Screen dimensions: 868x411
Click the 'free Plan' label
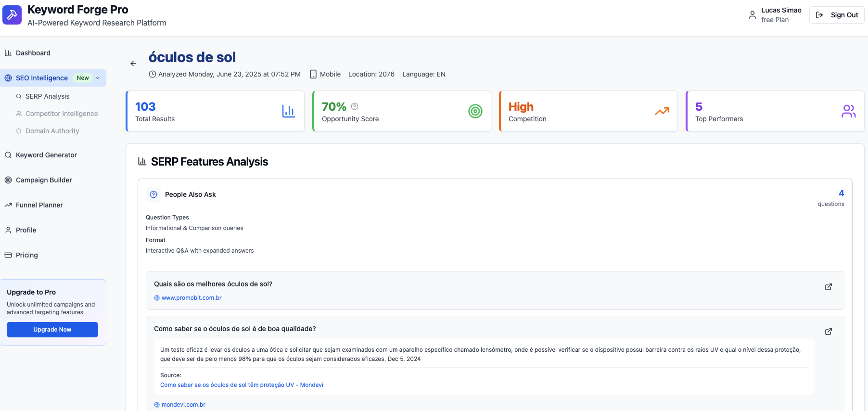(775, 20)
